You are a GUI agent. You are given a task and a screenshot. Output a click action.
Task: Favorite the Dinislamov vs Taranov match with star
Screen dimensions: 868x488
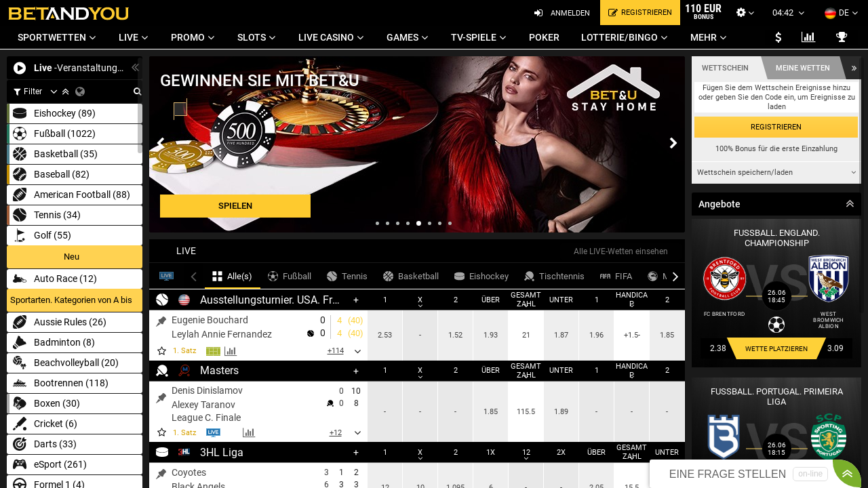161,432
